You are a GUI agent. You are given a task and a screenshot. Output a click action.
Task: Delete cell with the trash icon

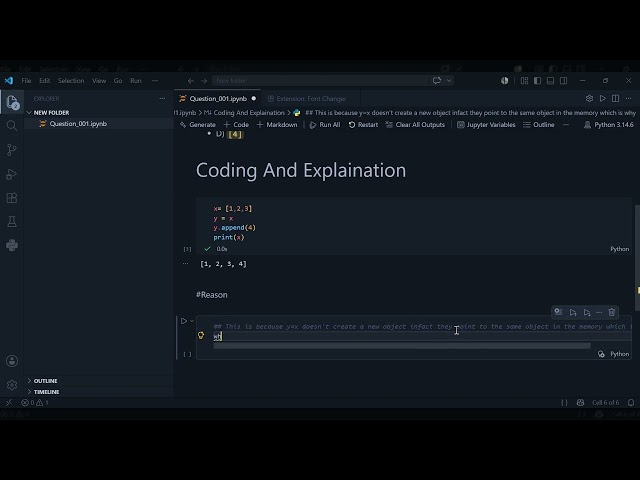coord(611,312)
